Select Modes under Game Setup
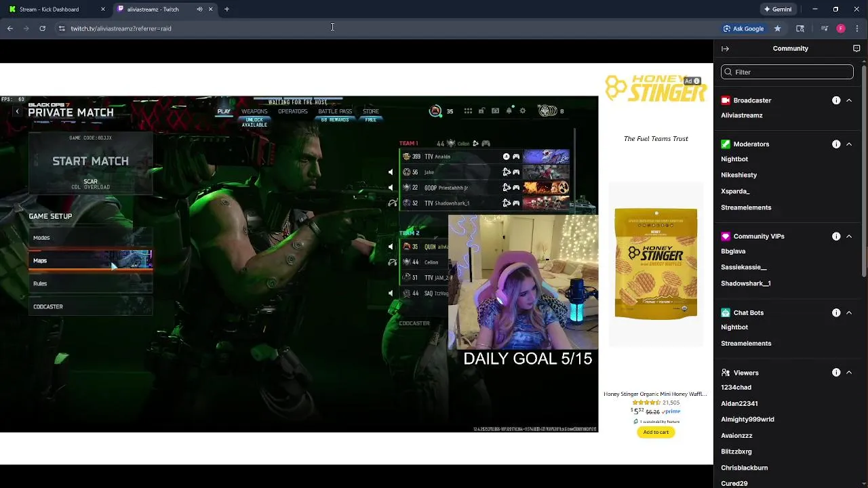Image resolution: width=868 pixels, height=488 pixels. pyautogui.click(x=90, y=238)
